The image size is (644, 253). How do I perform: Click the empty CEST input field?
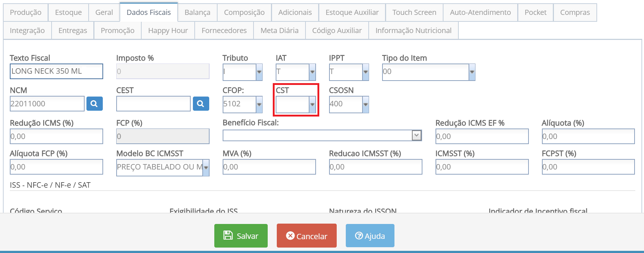[153, 104]
